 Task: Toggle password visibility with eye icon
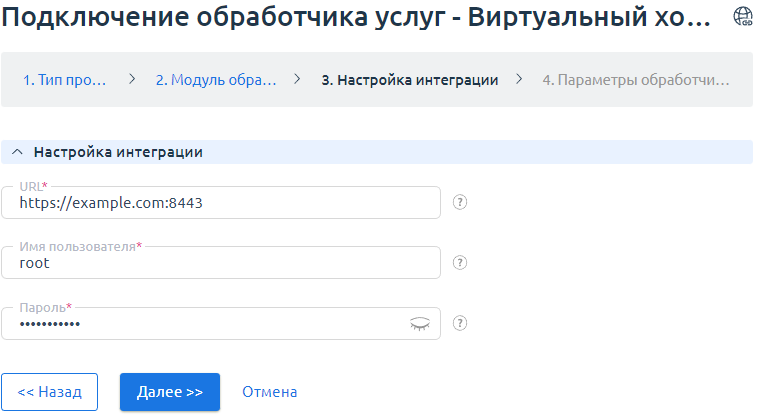pos(422,323)
